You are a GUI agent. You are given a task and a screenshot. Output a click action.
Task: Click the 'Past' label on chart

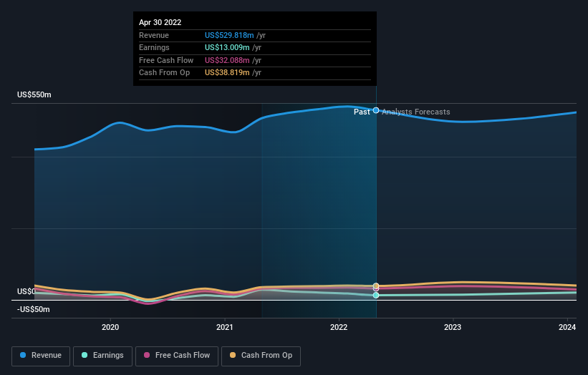(362, 112)
